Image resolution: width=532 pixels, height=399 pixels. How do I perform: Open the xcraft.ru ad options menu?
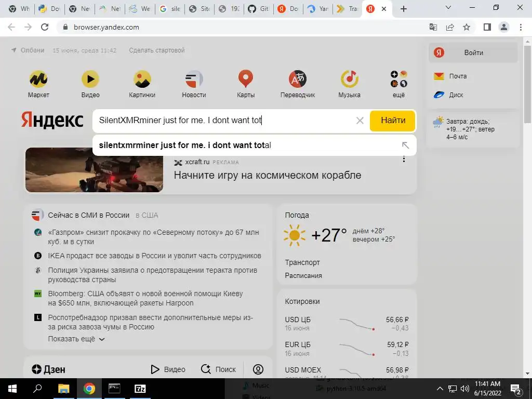click(404, 159)
